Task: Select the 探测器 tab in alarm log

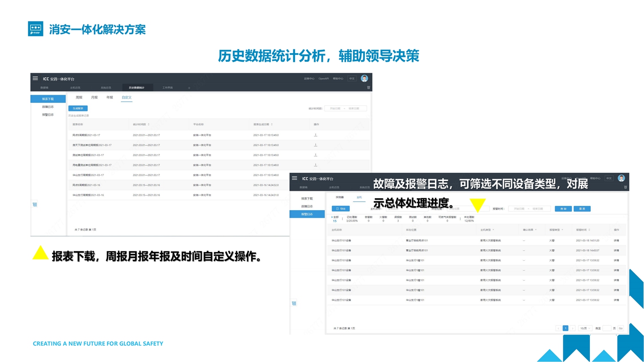Action: click(340, 197)
